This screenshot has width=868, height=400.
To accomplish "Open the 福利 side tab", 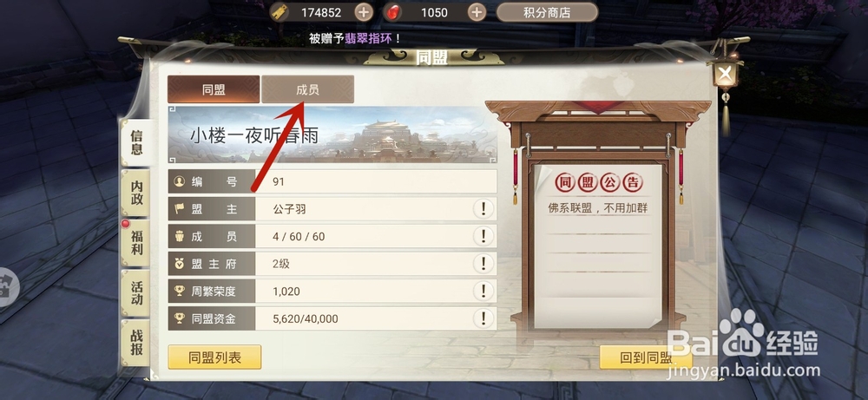I will pyautogui.click(x=136, y=243).
